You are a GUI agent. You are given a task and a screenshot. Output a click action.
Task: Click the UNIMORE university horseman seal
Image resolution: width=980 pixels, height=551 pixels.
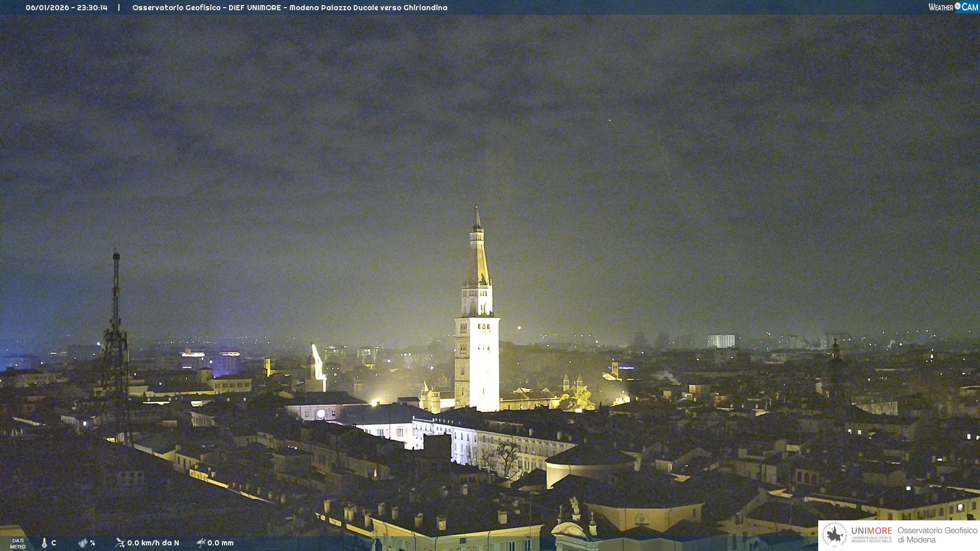click(x=835, y=535)
